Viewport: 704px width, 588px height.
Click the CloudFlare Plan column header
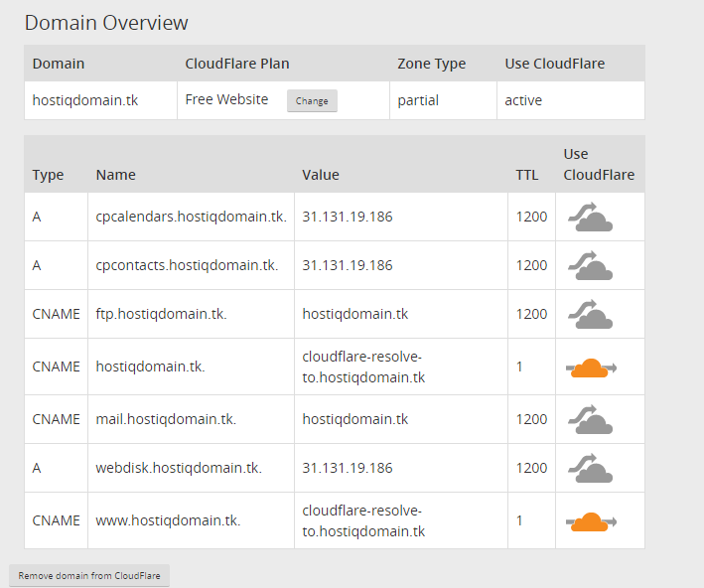tap(237, 64)
